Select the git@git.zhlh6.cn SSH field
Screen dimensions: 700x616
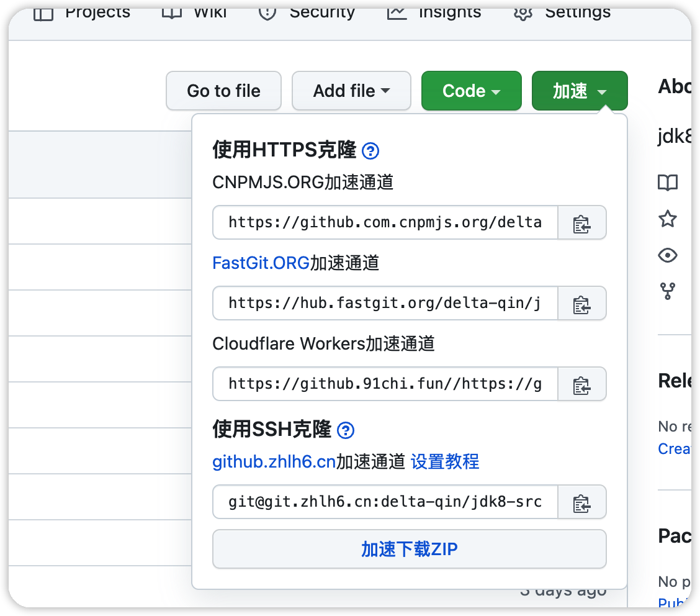click(x=385, y=502)
